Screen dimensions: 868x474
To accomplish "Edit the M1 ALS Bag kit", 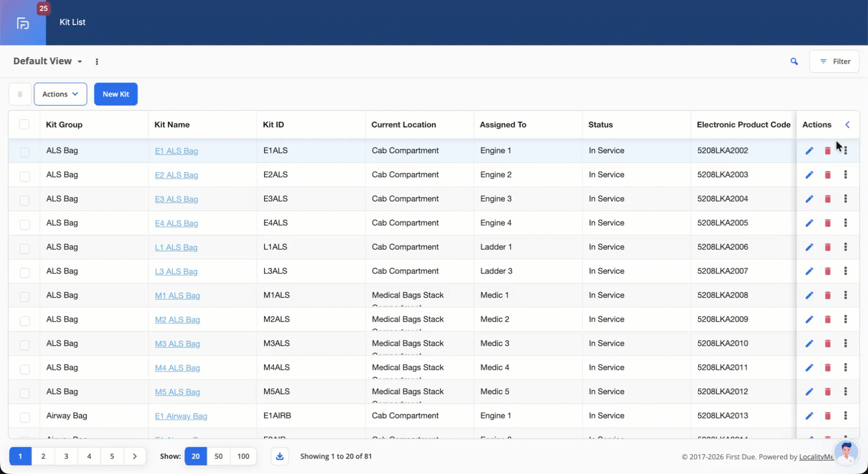I will click(809, 296).
